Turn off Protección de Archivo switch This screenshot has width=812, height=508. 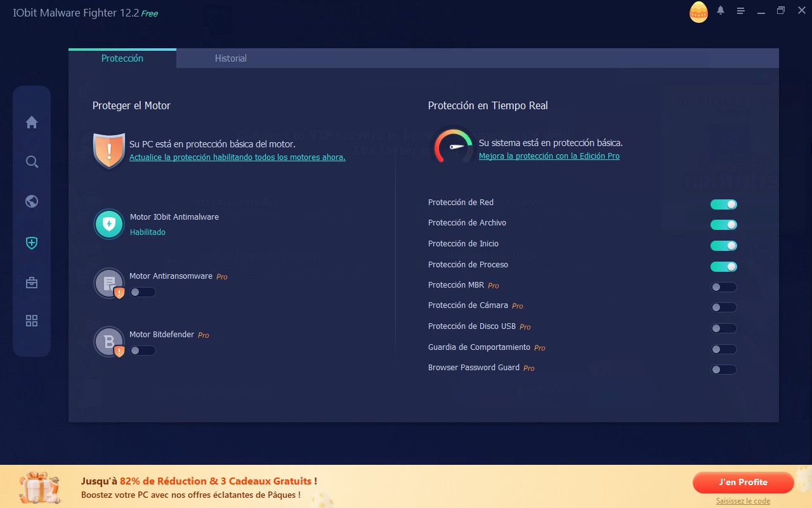[723, 225]
